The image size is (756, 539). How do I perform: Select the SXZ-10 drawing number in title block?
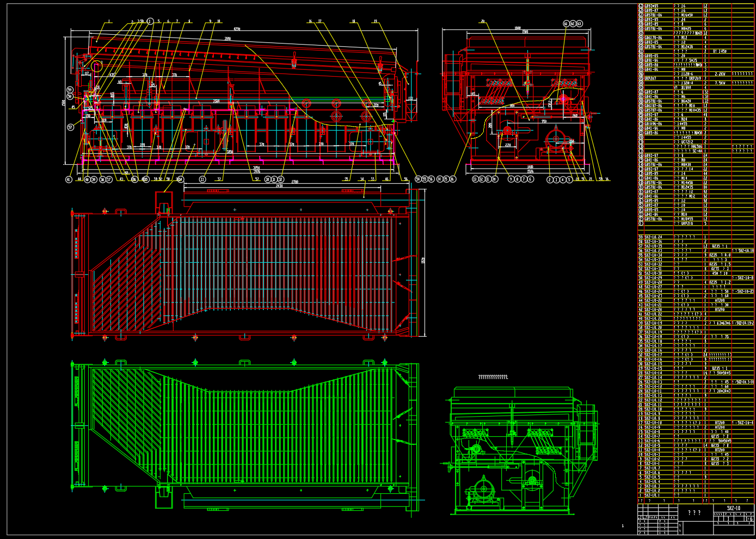point(733,507)
